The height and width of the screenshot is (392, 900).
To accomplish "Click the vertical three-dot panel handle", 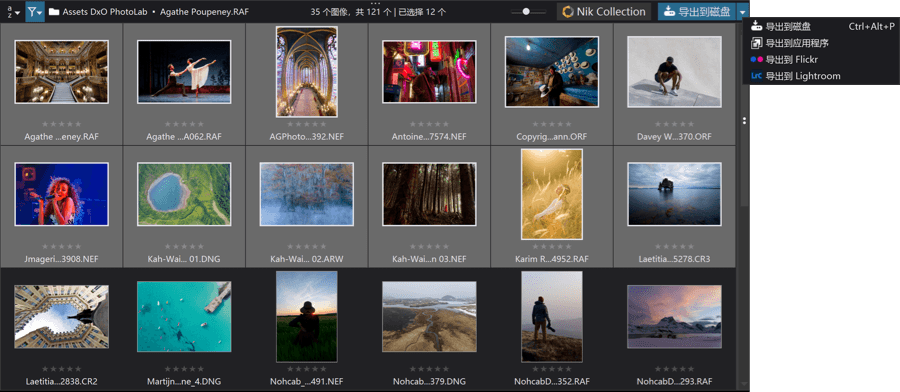I will [744, 121].
